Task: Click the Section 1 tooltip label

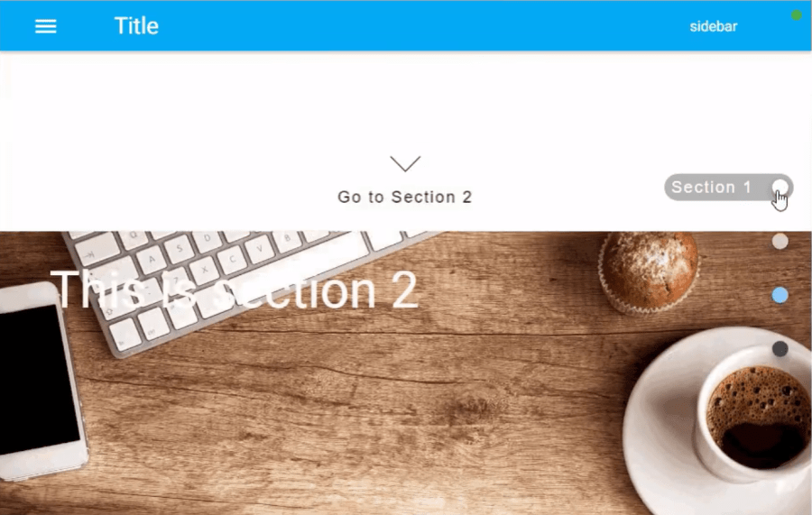Action: (x=711, y=187)
